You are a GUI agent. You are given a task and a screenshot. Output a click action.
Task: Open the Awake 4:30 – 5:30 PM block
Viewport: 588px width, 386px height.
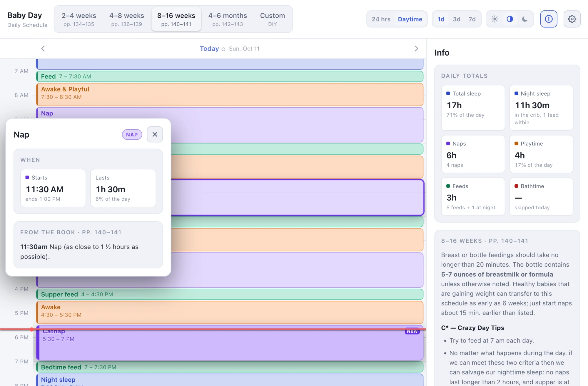(x=230, y=312)
